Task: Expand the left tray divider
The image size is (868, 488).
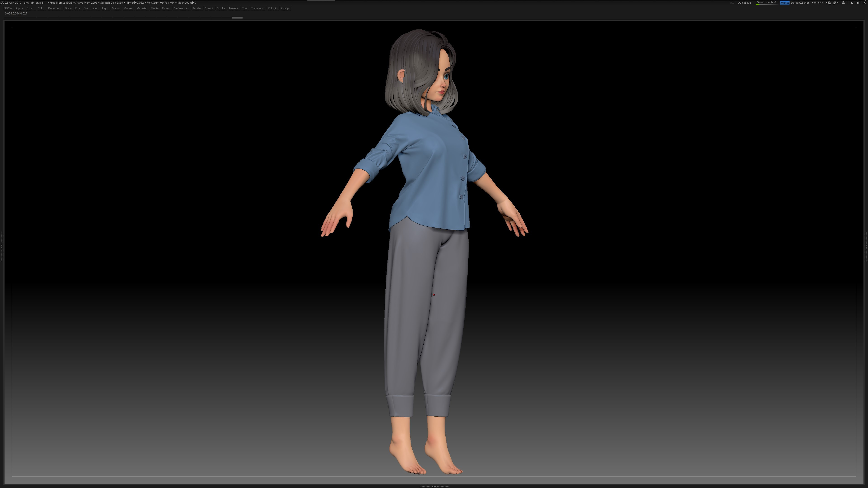Action: click(1, 247)
